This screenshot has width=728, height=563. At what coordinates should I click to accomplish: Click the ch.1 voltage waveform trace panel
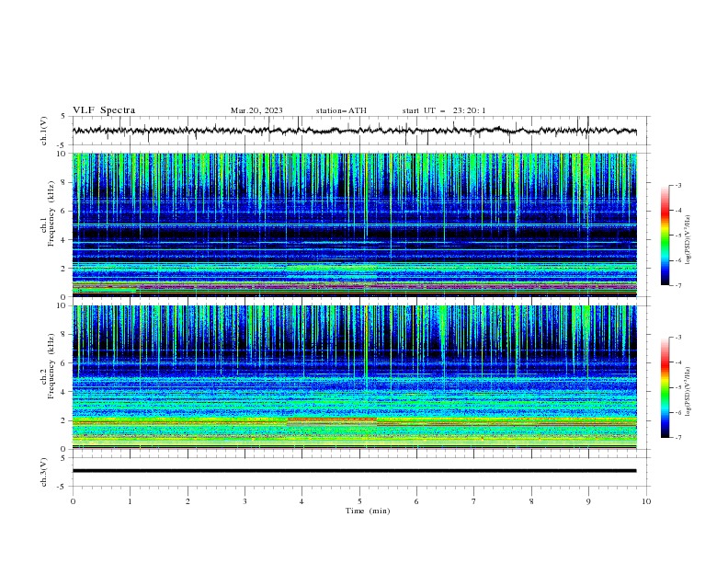pyautogui.click(x=360, y=131)
